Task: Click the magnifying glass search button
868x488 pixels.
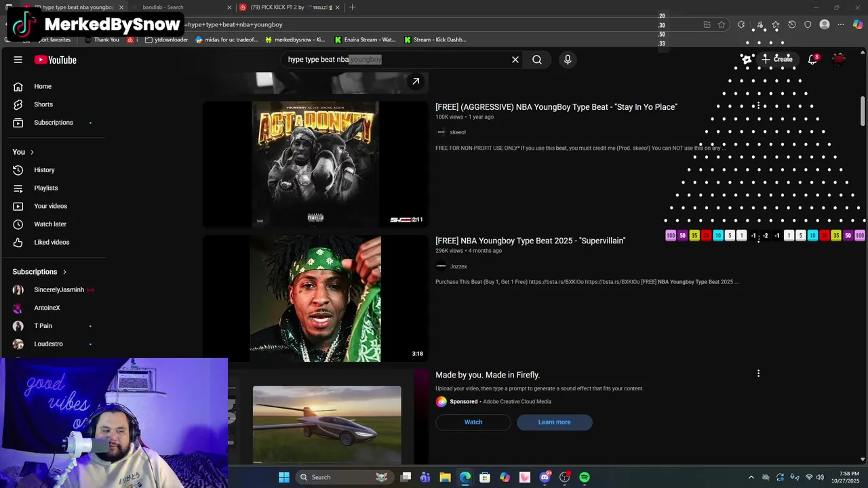Action: click(537, 60)
